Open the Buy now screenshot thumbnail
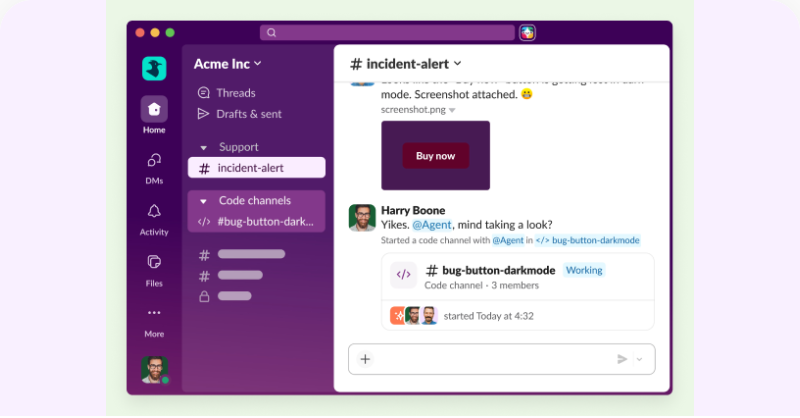 click(436, 156)
